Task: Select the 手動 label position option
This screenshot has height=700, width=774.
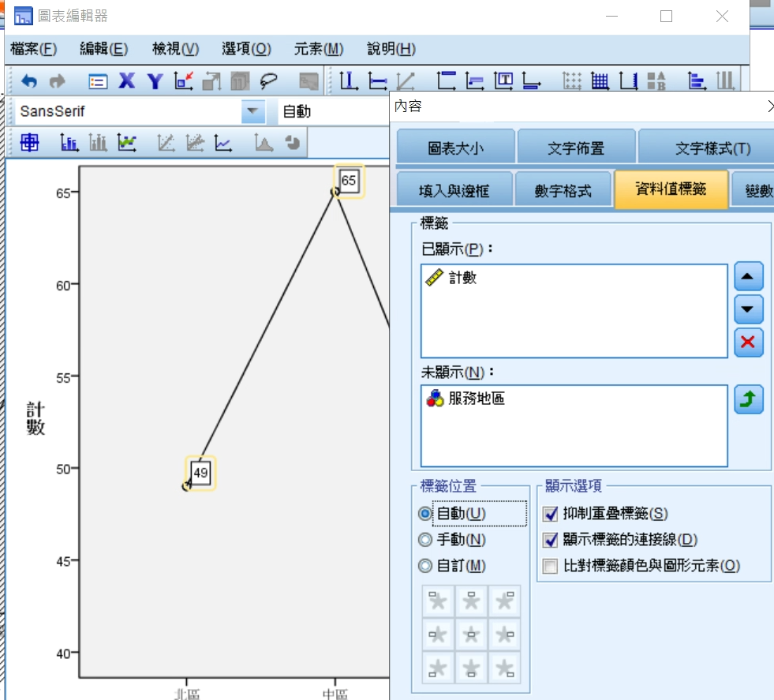Action: 426,540
